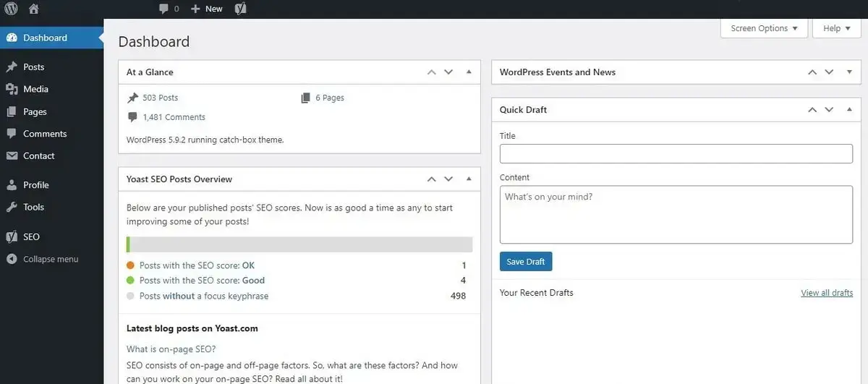Open View all drafts link
The width and height of the screenshot is (868, 384).
coord(827,293)
